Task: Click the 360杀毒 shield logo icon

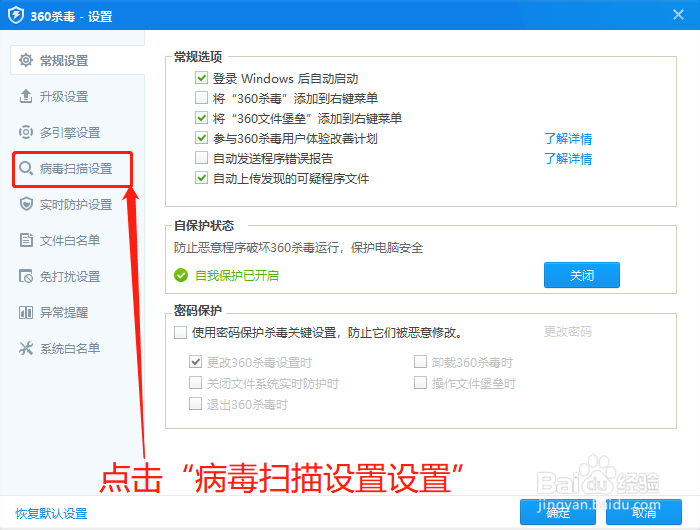Action: coord(16,16)
